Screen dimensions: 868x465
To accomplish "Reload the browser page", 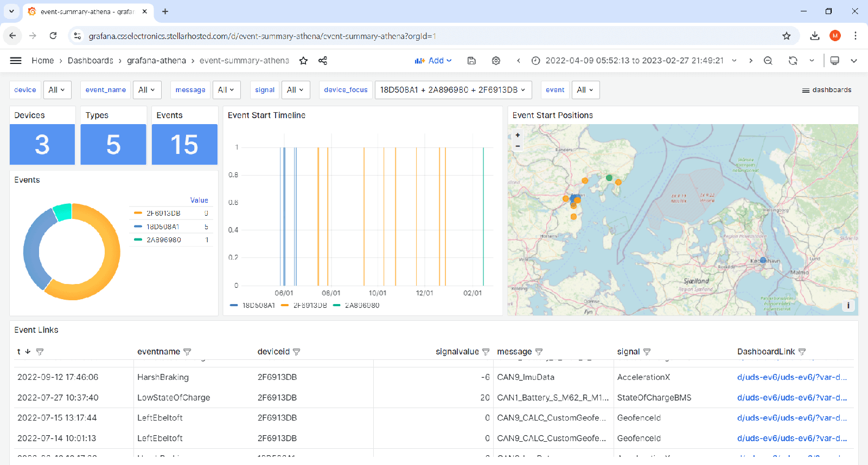I will click(53, 36).
